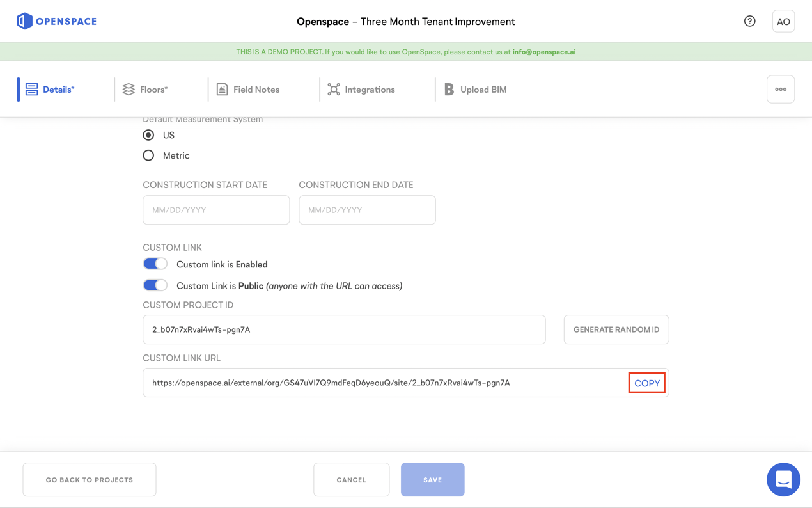812x508 pixels.
Task: Click the Upload BIM 'B' icon
Action: coord(449,90)
